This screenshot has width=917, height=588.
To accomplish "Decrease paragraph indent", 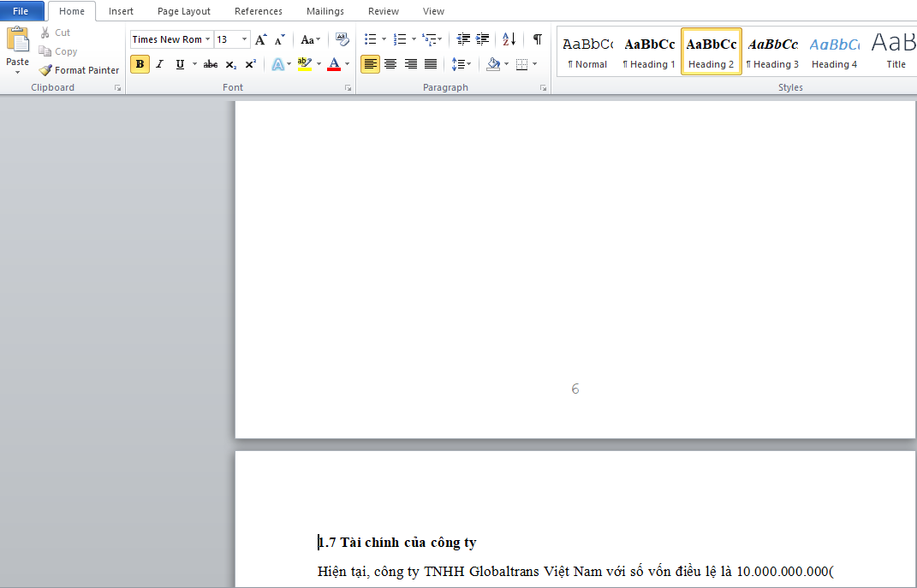I will click(463, 39).
